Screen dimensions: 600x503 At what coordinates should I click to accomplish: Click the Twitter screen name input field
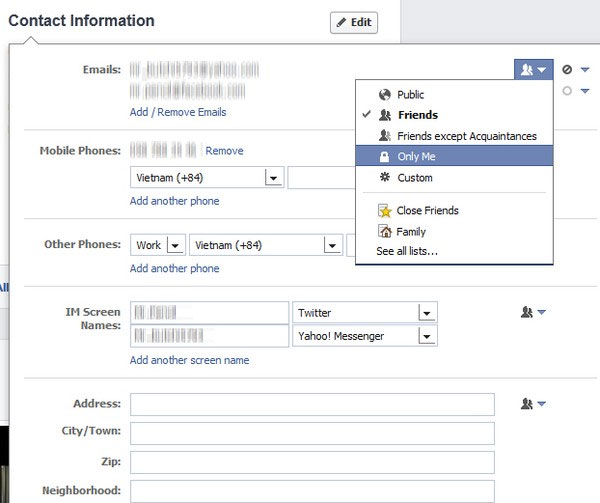209,313
